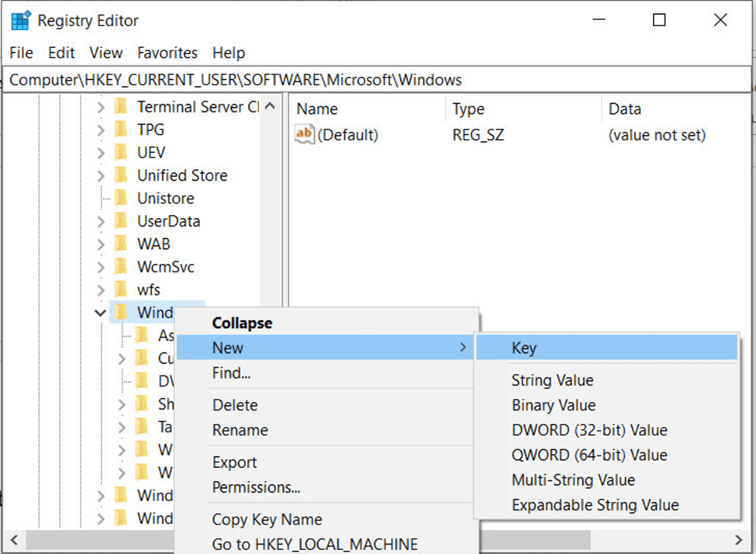The height and width of the screenshot is (554, 756).
Task: Expand the WAB key arrow
Action: click(101, 244)
